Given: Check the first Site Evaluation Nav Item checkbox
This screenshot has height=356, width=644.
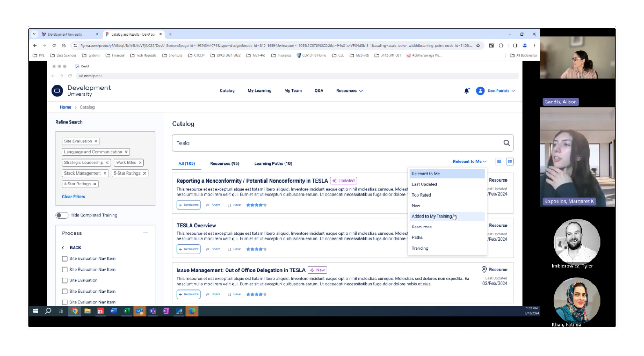Looking at the screenshot, I should pyautogui.click(x=65, y=259).
